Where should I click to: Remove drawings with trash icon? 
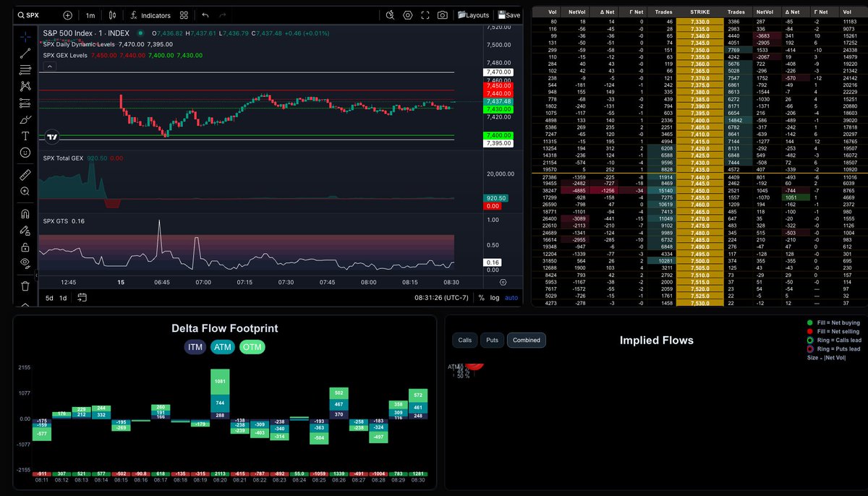[x=25, y=286]
